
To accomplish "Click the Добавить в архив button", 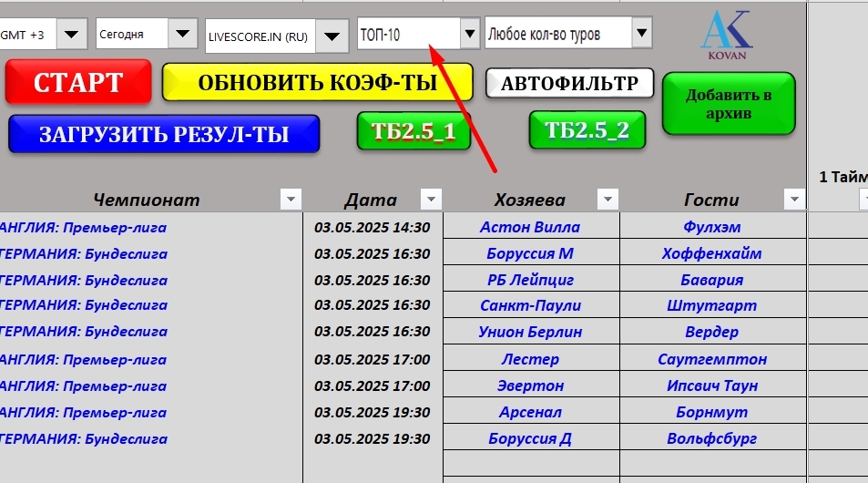I will coord(729,104).
